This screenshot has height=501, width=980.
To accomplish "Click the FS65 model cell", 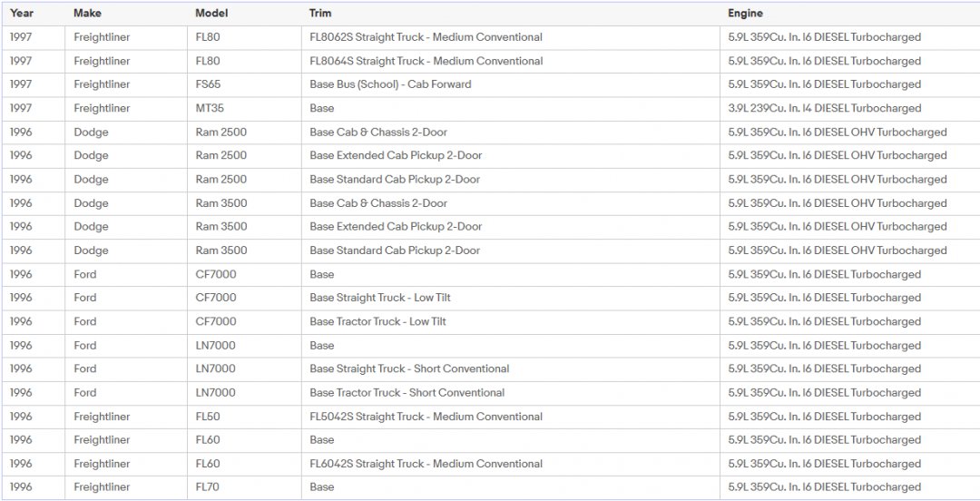I will click(208, 84).
